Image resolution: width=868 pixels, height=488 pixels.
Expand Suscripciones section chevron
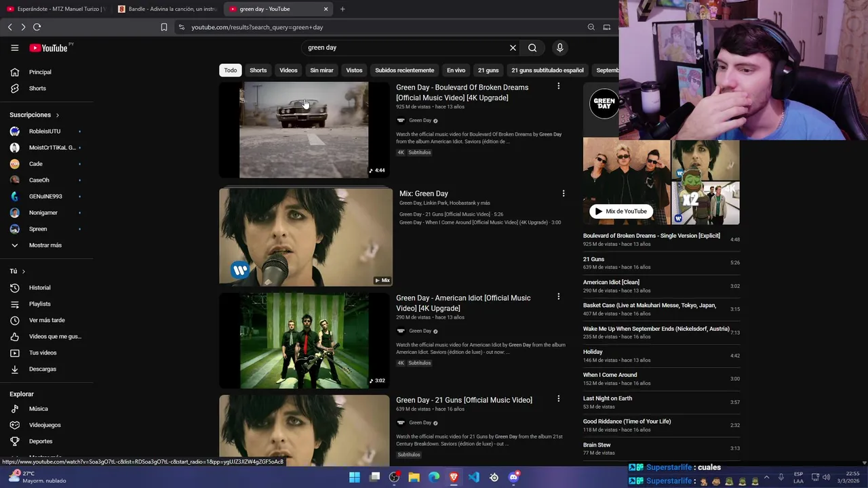[x=57, y=115]
